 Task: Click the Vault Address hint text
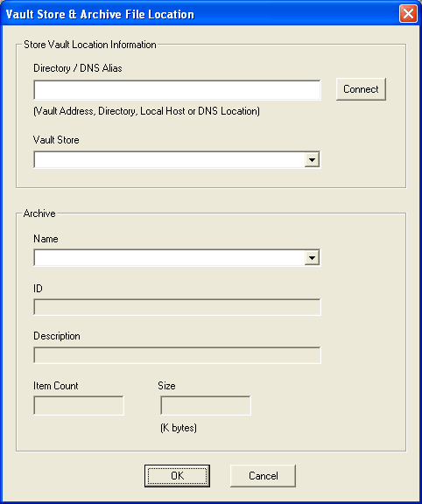[147, 111]
